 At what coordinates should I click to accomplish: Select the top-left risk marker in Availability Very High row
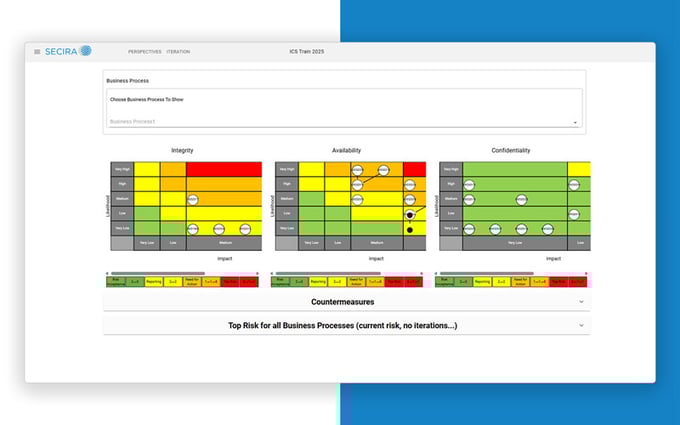[x=357, y=170]
